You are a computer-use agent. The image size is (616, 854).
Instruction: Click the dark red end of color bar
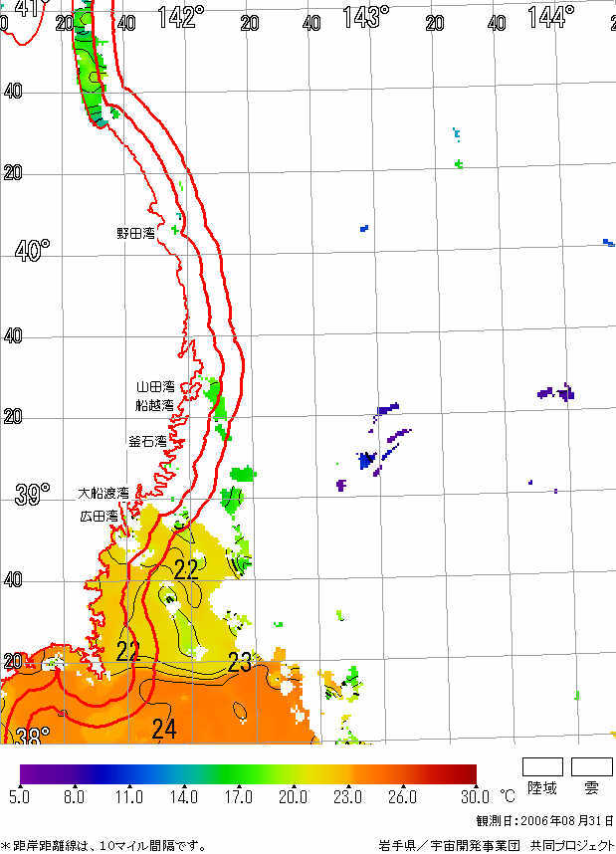471,774
